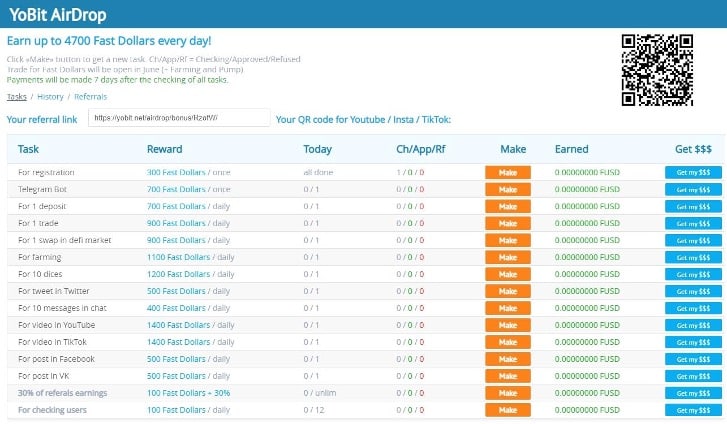The height and width of the screenshot is (424, 727).
Task: Click Get my $$$ for Telegram Bot
Action: [x=693, y=189]
